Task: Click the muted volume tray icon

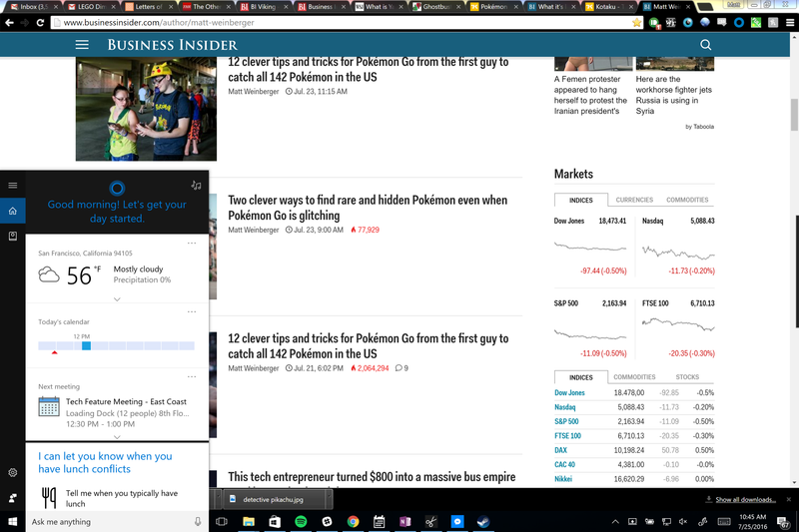Action: (684, 521)
